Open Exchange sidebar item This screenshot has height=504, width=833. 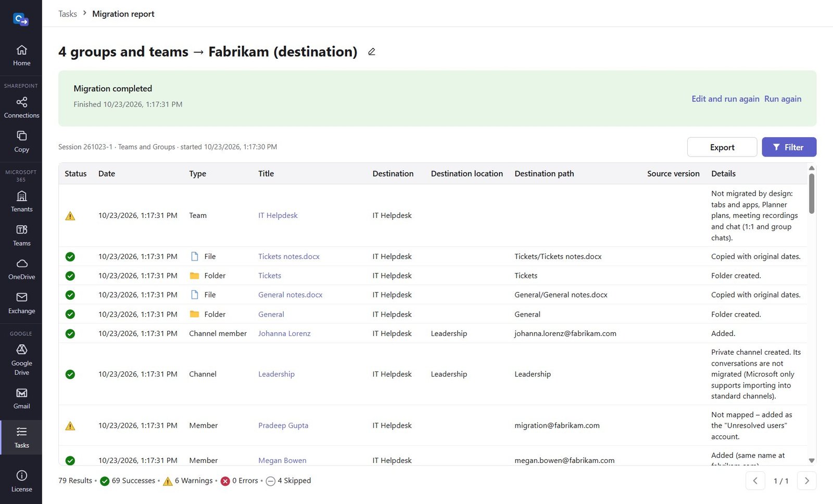(21, 303)
